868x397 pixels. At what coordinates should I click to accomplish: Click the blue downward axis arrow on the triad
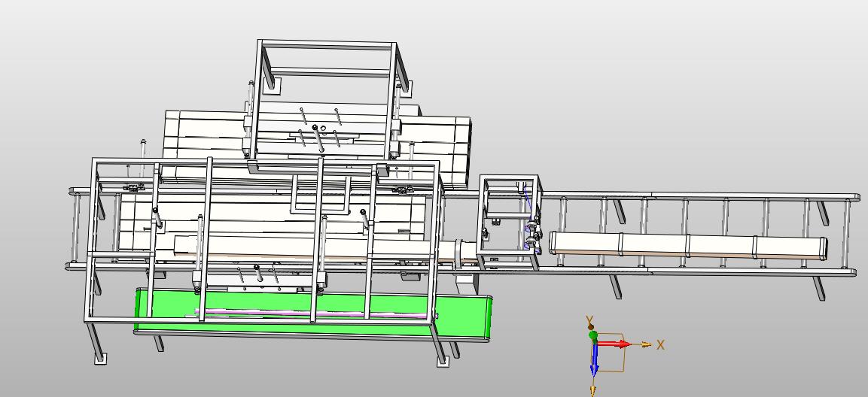(595, 360)
